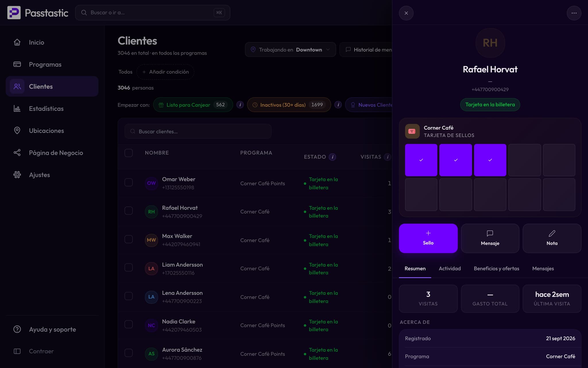The image size is (588, 368).
Task: Switch to the Actividad tab
Action: pos(450,269)
